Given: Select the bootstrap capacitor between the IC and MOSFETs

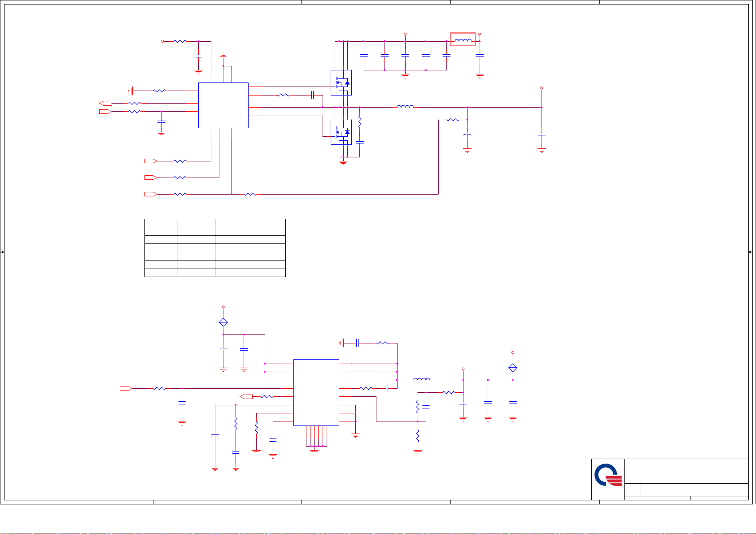Looking at the screenshot, I should (314, 95).
